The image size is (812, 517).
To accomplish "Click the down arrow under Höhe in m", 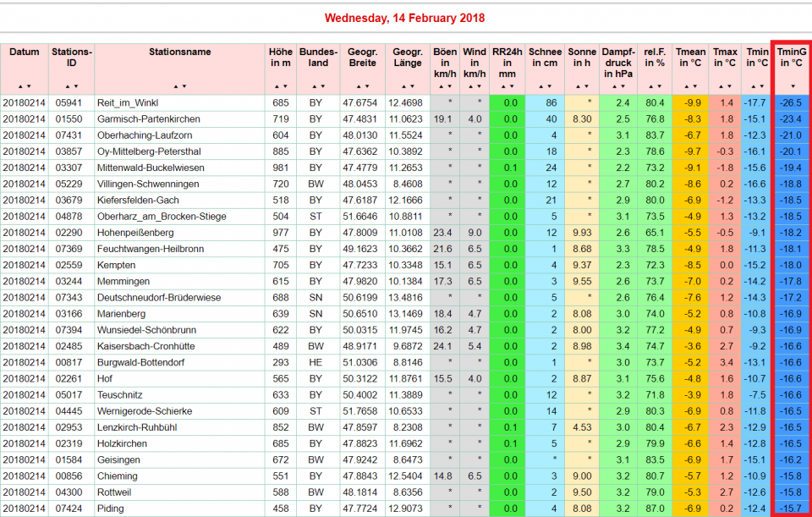I will click(x=284, y=87).
